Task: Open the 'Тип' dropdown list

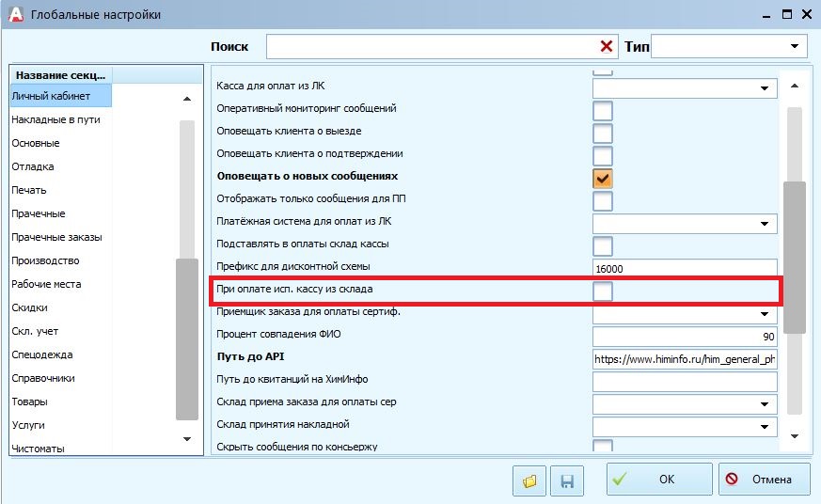Action: click(x=795, y=47)
